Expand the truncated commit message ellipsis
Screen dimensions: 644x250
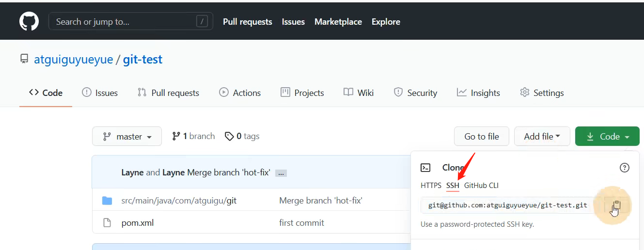(x=280, y=173)
